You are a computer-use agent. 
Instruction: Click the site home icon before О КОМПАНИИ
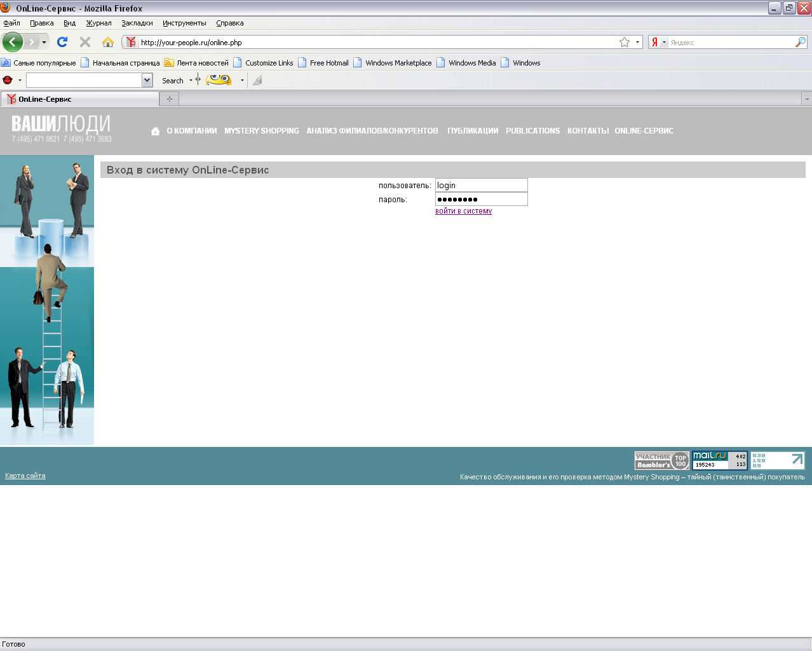coord(155,131)
